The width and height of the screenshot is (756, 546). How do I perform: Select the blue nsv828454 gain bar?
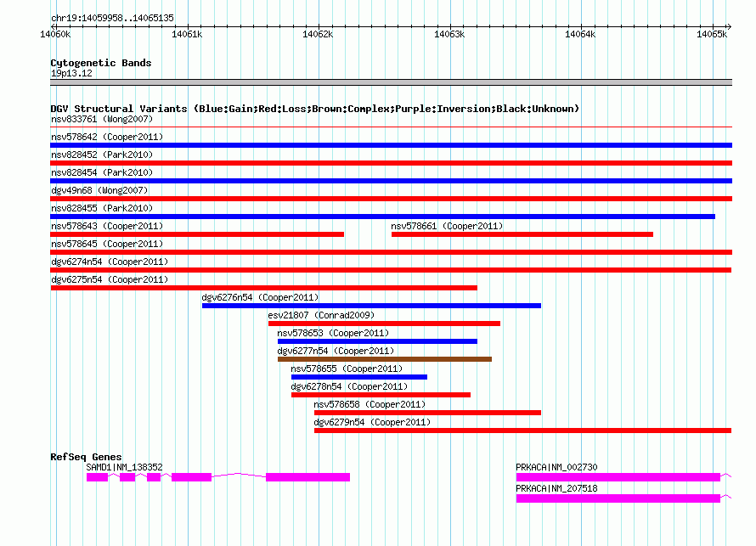point(391,181)
